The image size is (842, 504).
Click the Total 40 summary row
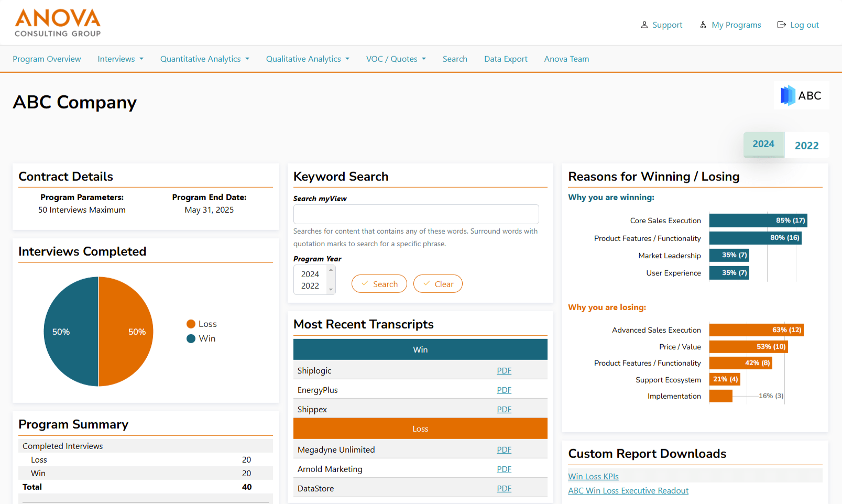click(146, 487)
